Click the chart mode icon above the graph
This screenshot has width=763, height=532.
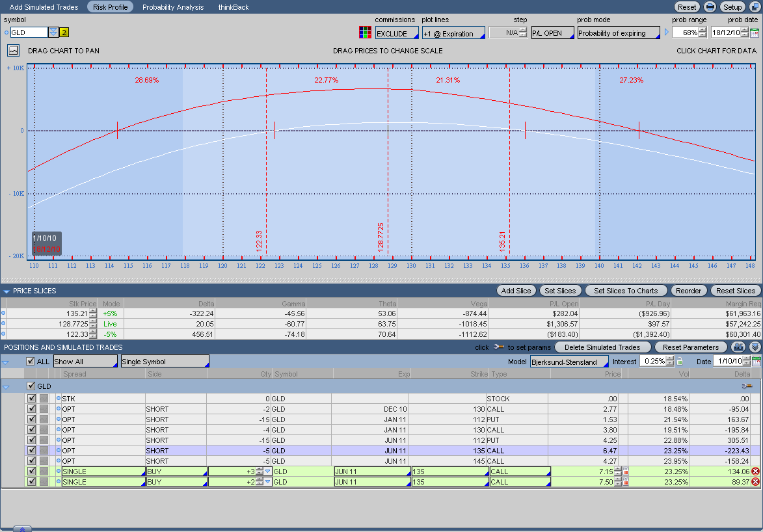click(13, 50)
